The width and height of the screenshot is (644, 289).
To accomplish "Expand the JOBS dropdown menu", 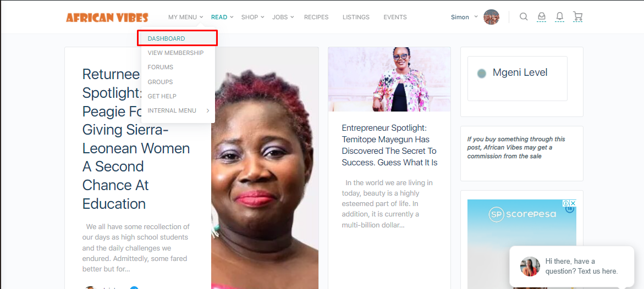I will point(283,17).
